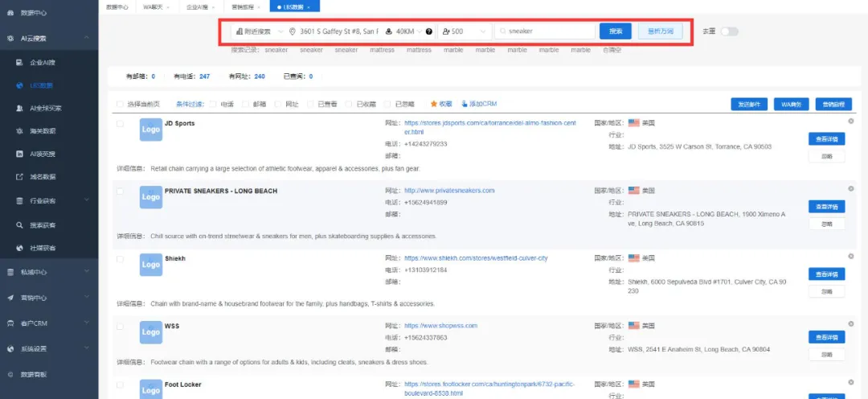Viewport: 868px width, 399px height.
Task: Click the Shiekh logo thumbnail
Action: (150, 265)
